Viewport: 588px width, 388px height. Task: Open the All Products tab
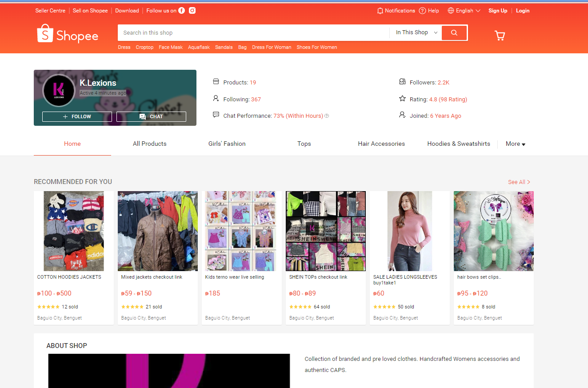[150, 144]
